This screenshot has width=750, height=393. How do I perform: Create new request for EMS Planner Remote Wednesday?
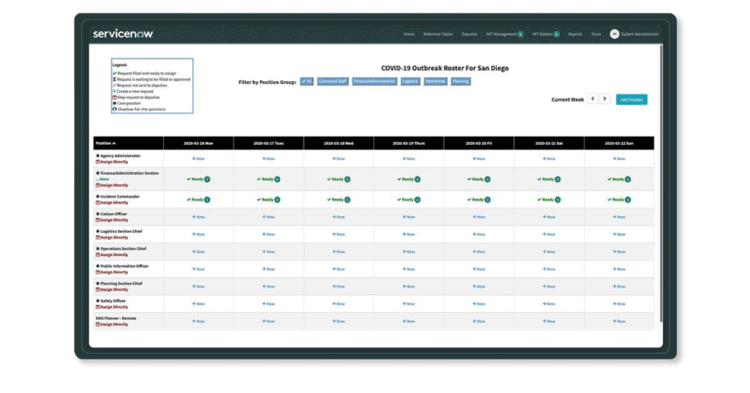pos(339,321)
